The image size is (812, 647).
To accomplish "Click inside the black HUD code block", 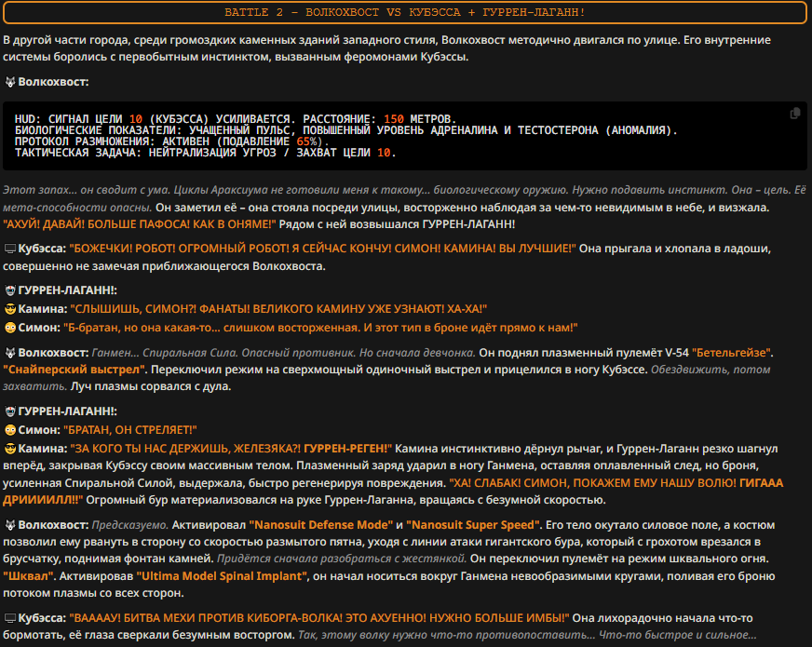I will tap(405, 136).
